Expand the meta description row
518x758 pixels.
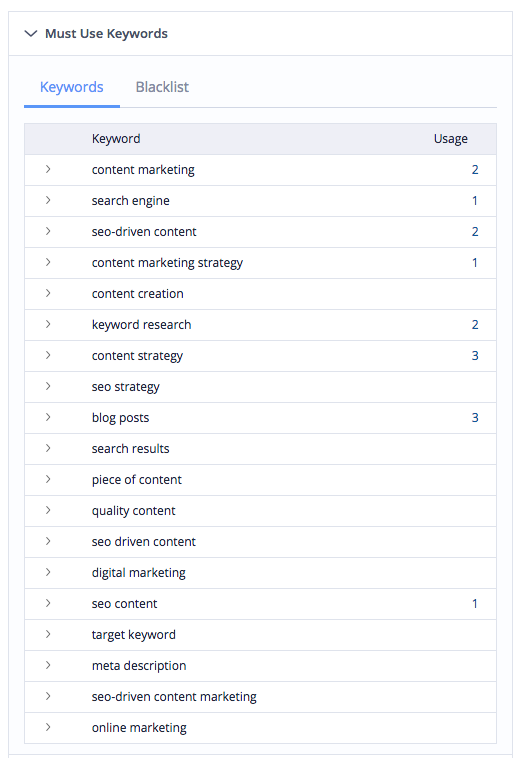48,665
